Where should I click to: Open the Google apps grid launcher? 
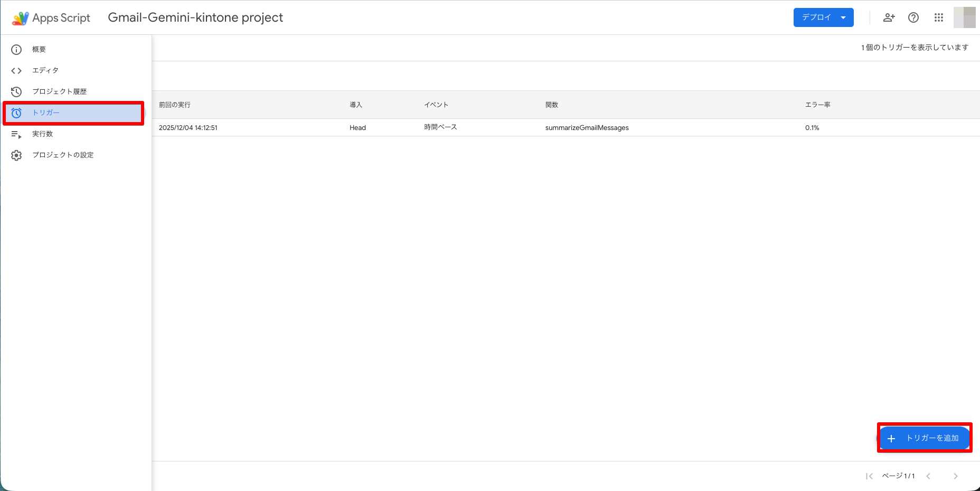click(x=938, y=17)
